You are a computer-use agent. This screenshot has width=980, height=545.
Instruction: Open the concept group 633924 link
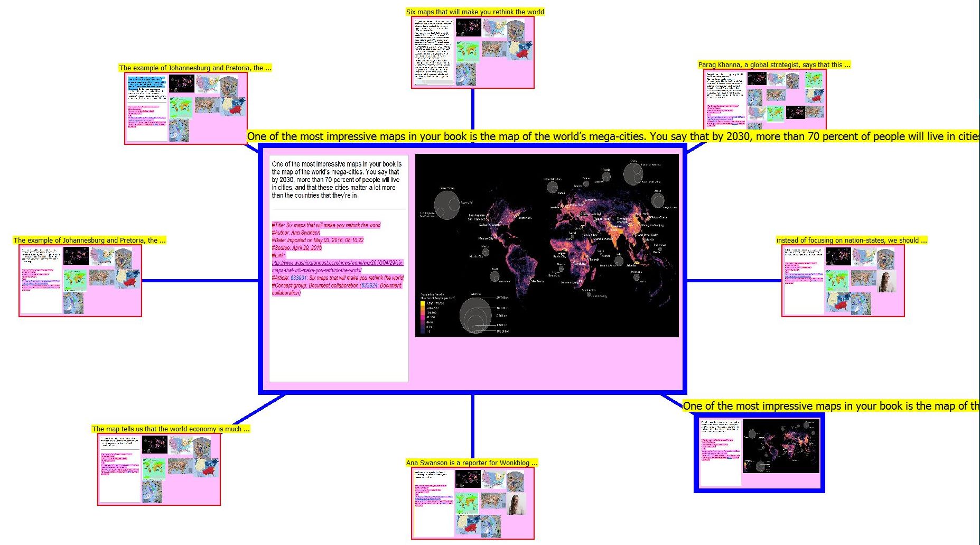pyautogui.click(x=369, y=285)
